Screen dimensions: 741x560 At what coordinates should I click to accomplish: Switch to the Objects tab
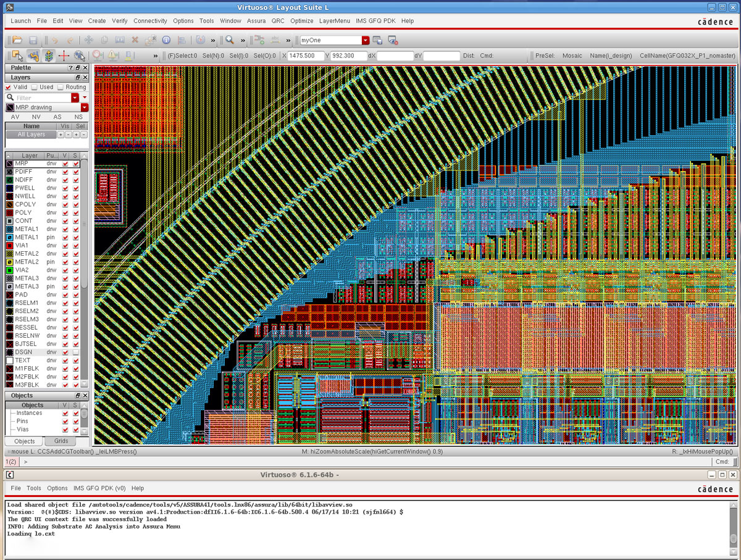click(x=25, y=441)
